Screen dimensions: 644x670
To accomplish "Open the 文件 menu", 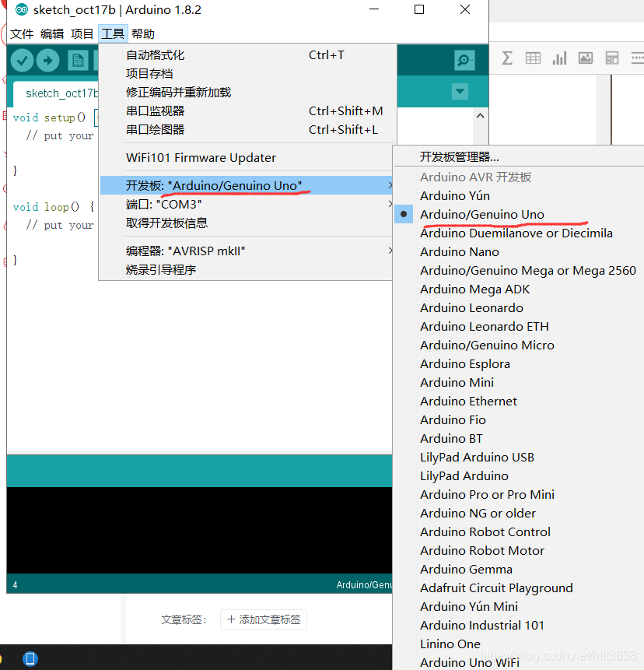I will 22,33.
